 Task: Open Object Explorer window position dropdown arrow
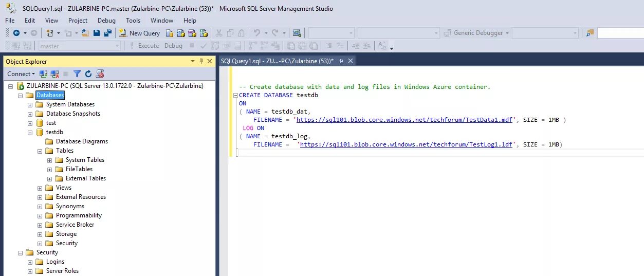[x=193, y=61]
